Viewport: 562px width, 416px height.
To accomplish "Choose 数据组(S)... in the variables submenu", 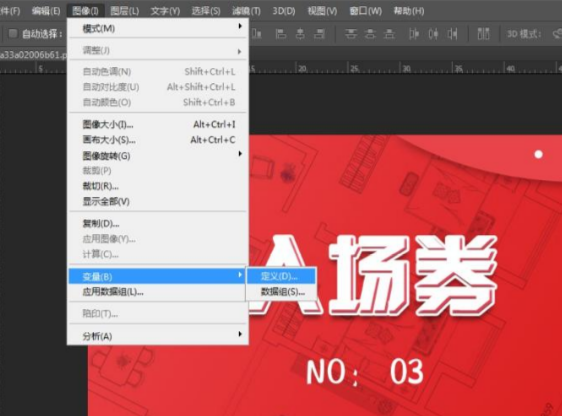I will click(281, 292).
